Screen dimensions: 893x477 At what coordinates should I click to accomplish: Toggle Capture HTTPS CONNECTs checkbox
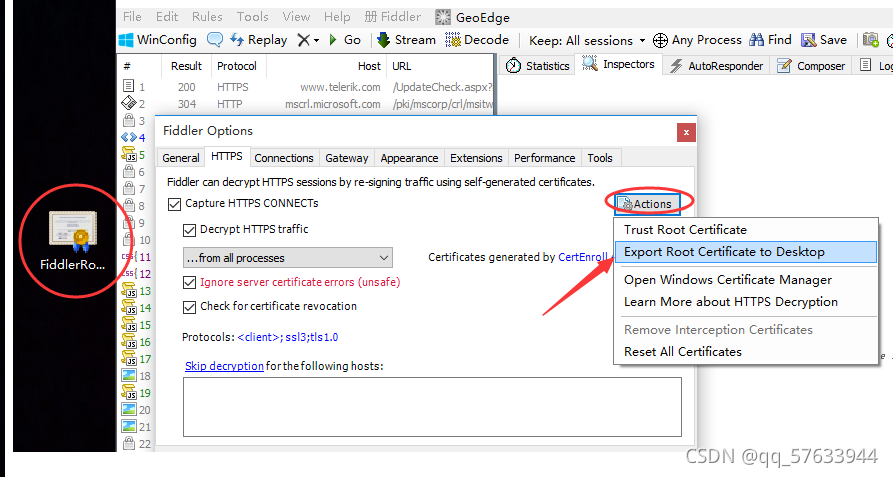(x=174, y=204)
